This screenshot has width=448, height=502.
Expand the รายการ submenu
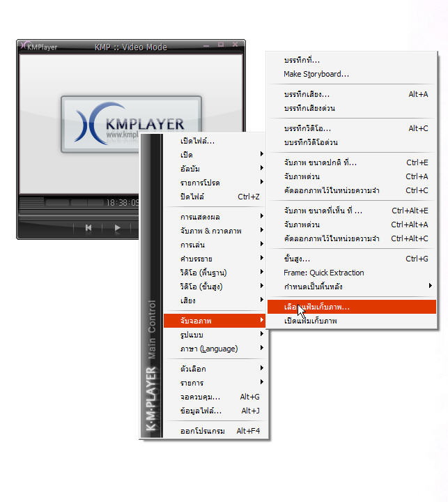pos(215,383)
